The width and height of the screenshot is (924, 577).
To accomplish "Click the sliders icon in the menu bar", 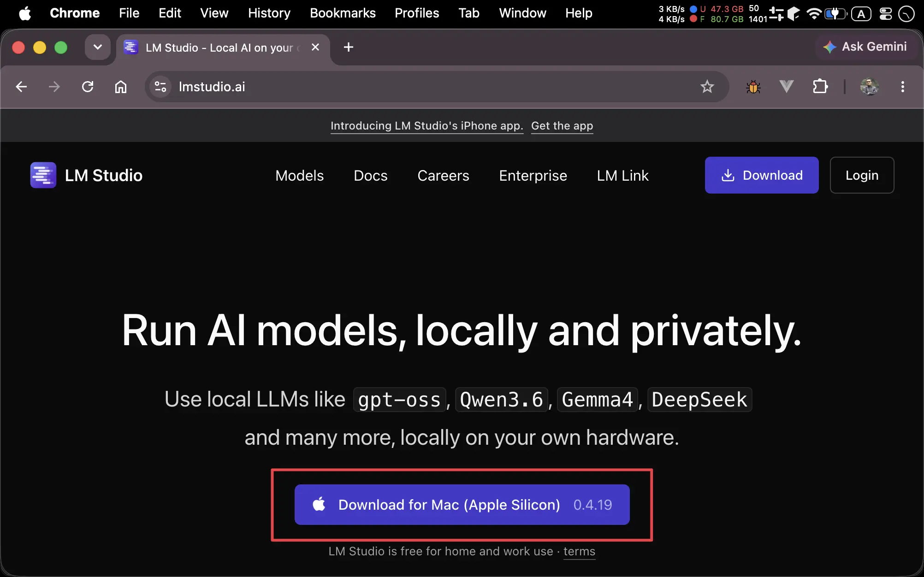I will tap(776, 13).
